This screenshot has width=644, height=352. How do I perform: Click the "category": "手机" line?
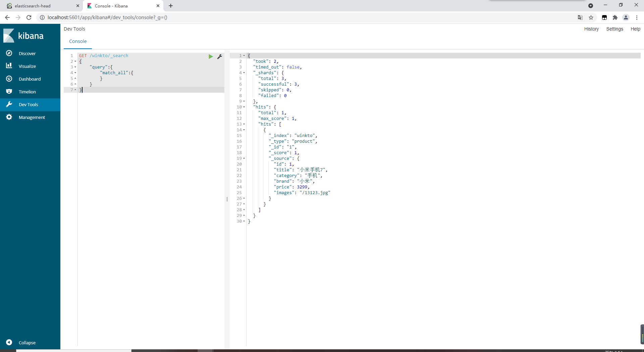[298, 176]
